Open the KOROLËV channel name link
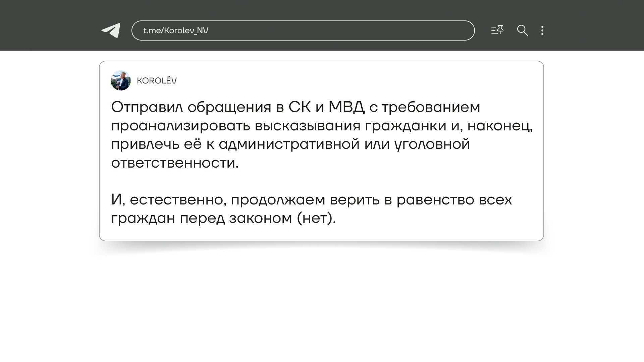The height and width of the screenshot is (362, 644). (x=157, y=81)
